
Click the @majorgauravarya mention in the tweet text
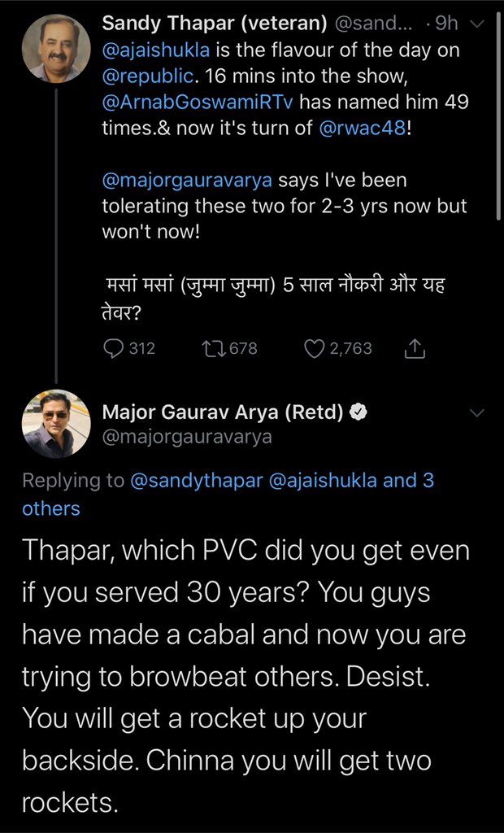(x=189, y=180)
